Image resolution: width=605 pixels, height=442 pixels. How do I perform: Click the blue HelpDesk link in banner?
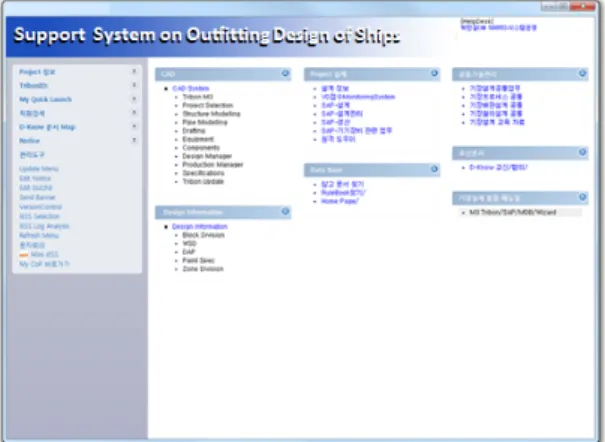tap(499, 28)
